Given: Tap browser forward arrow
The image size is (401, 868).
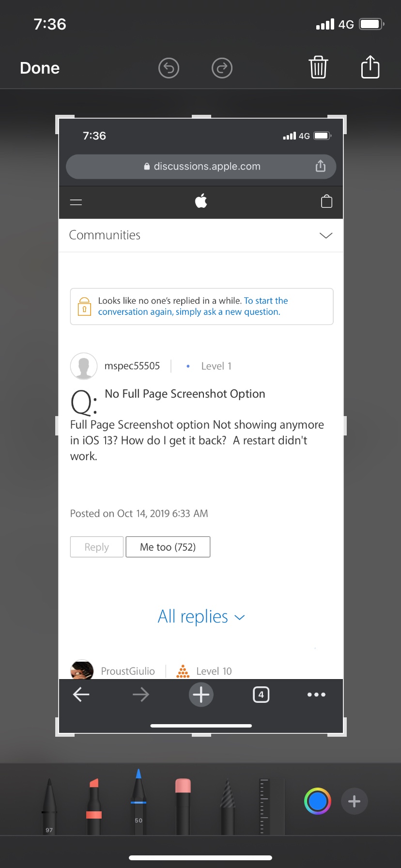Looking at the screenshot, I should pos(141,695).
